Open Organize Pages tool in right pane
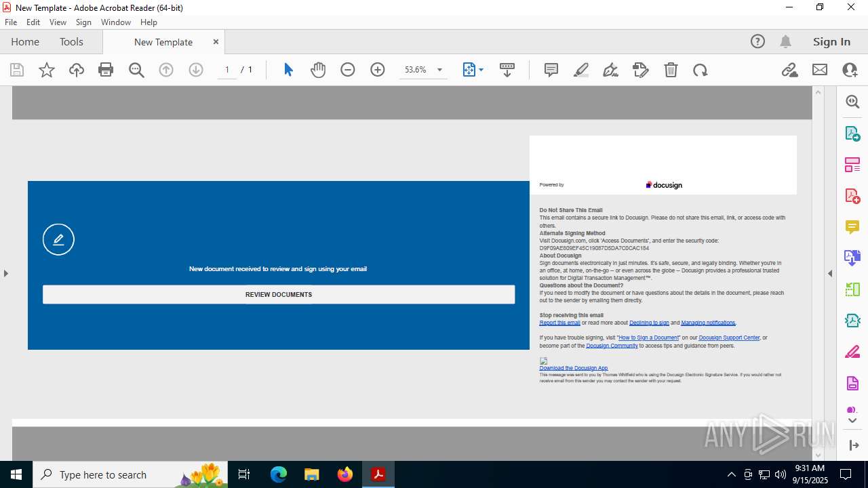 (x=852, y=164)
